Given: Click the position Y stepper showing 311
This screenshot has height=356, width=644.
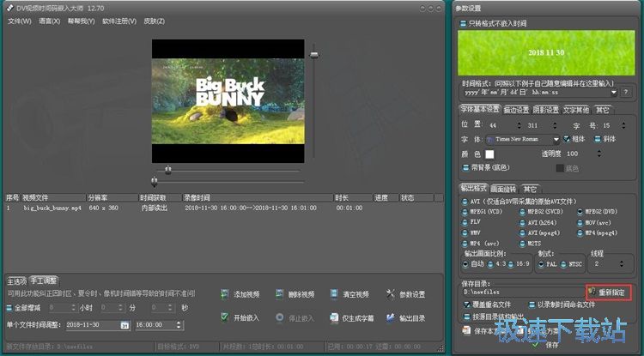Looking at the screenshot, I should pos(555,125).
